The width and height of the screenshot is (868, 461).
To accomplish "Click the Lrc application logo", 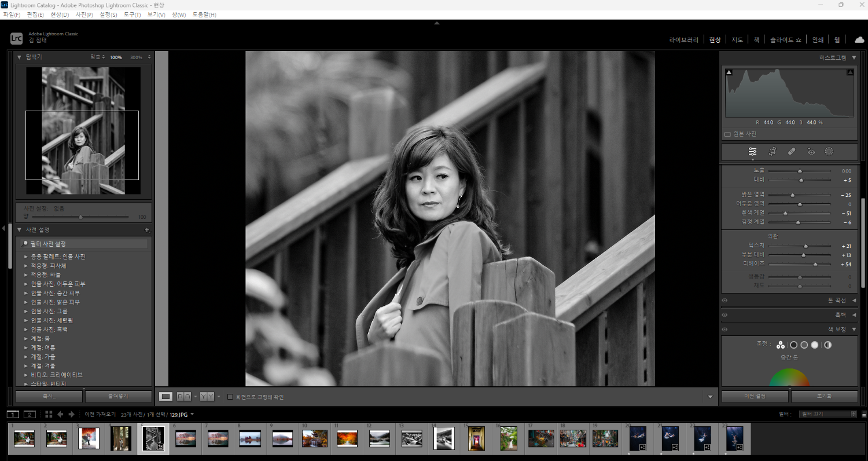I will 16,38.
